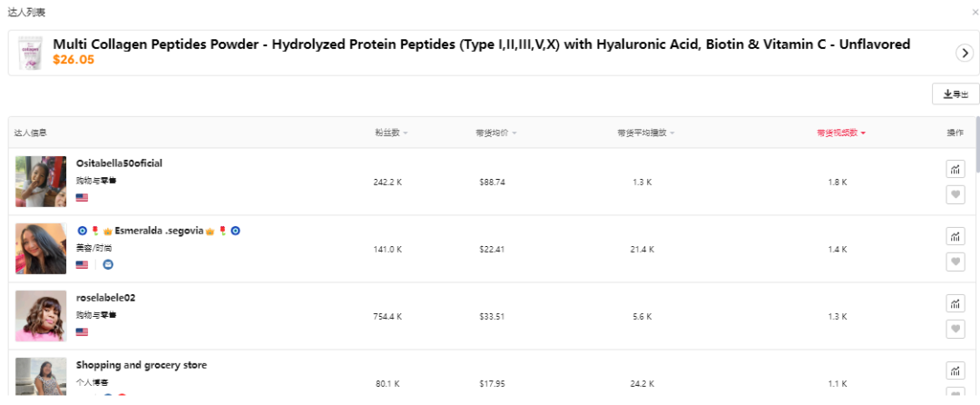Close the 达人列表 dialog
This screenshot has height=405, width=980.
pyautogui.click(x=975, y=12)
